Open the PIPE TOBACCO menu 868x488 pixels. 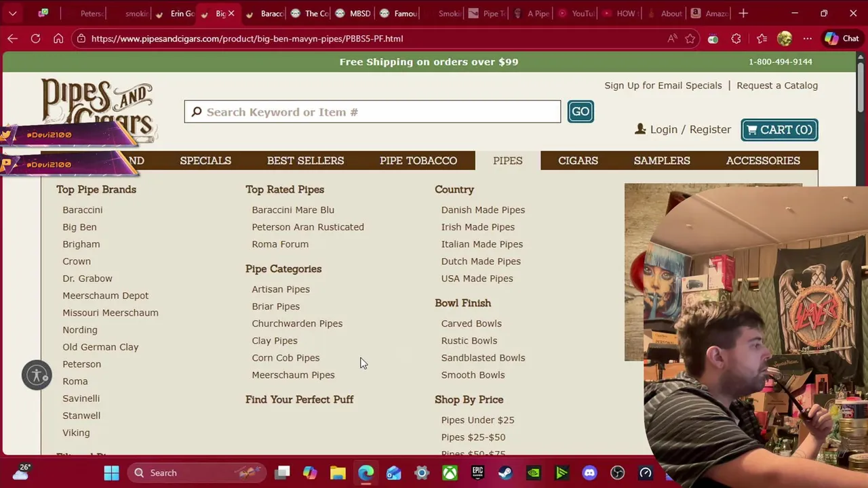[418, 161]
